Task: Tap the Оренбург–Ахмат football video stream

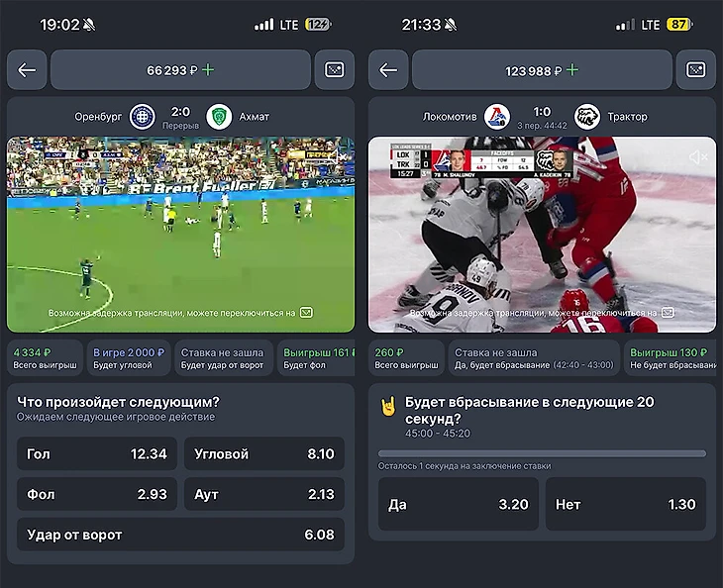Action: [x=180, y=234]
